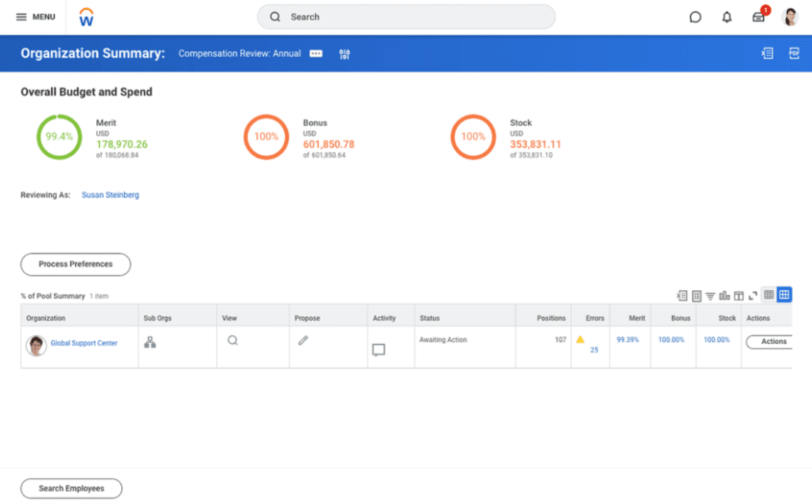View the Activity panel for Global Support Center

click(x=379, y=349)
